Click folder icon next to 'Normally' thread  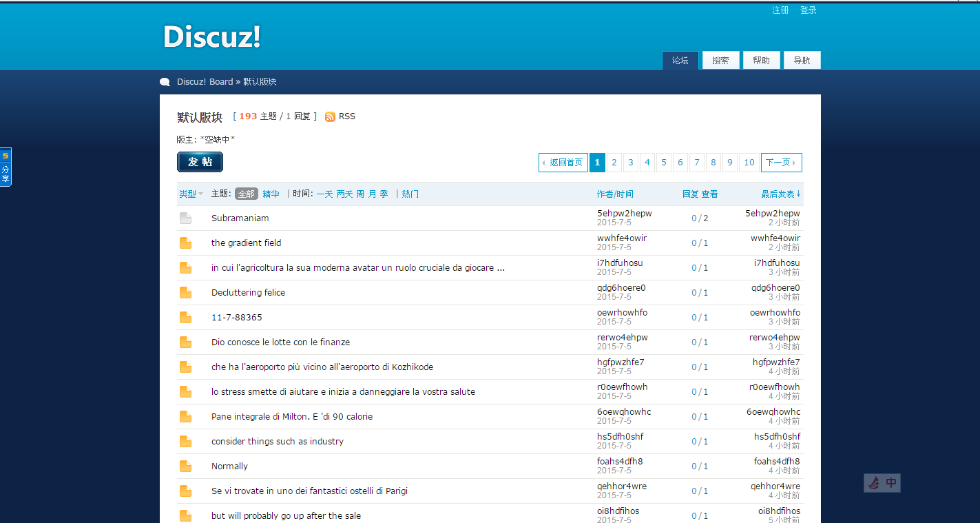185,466
